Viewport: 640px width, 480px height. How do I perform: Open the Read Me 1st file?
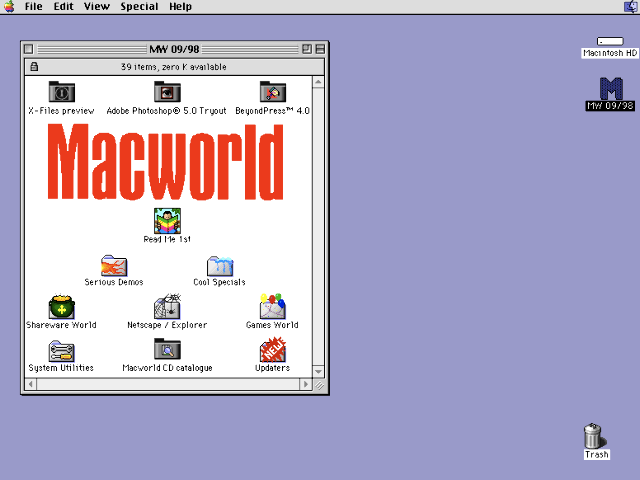[167, 221]
